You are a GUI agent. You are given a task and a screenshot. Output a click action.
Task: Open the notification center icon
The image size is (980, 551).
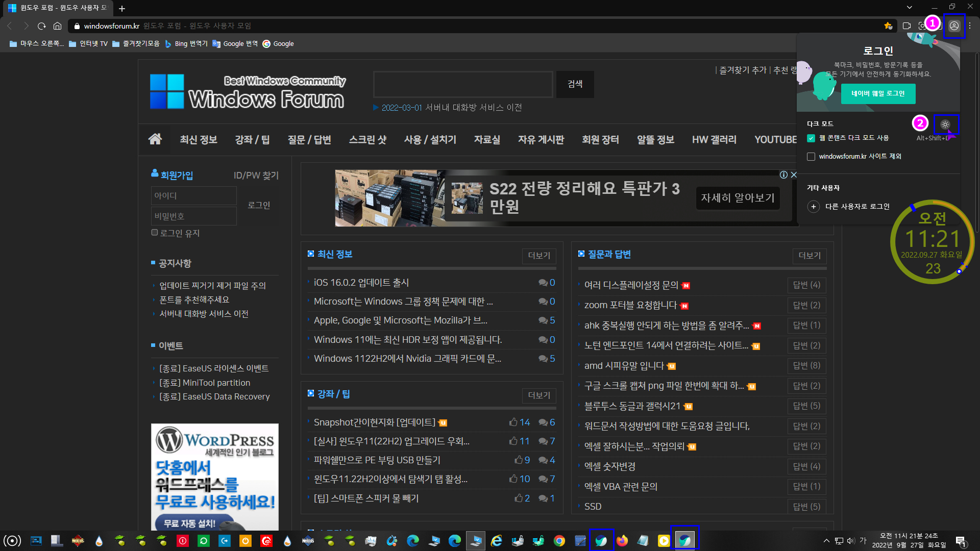(x=961, y=541)
